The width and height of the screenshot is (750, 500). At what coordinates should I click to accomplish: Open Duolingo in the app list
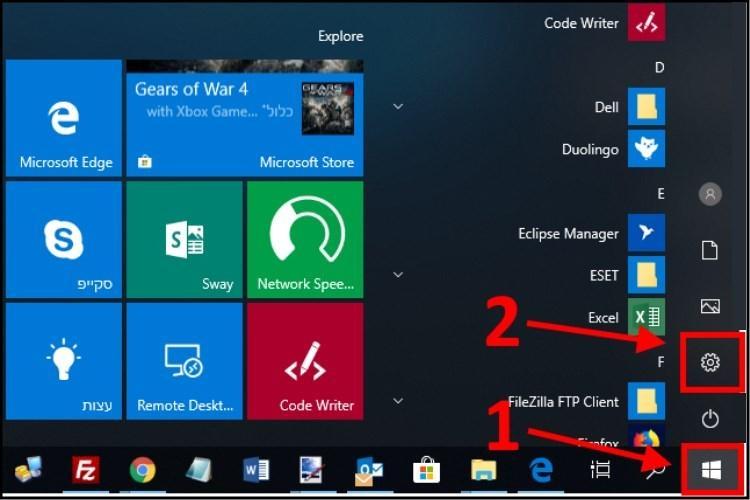(613, 149)
